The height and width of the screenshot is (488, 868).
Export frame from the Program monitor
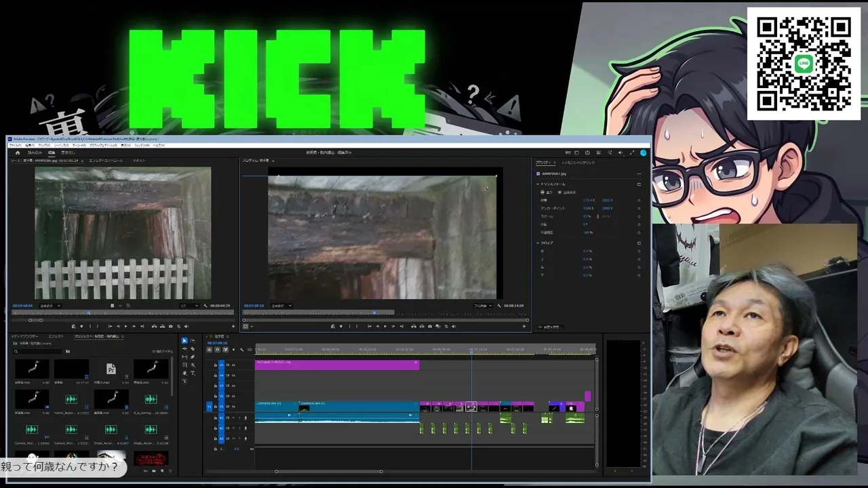pos(429,327)
